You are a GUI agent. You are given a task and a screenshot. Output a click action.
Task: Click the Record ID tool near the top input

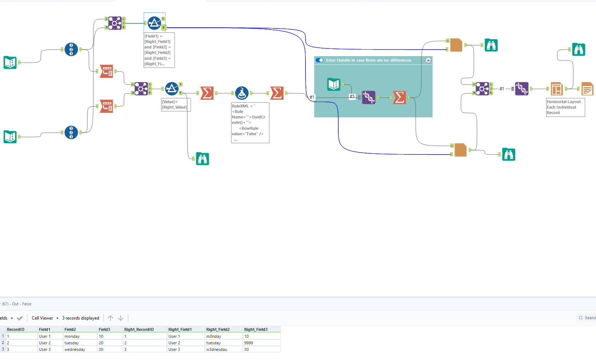pyautogui.click(x=71, y=50)
